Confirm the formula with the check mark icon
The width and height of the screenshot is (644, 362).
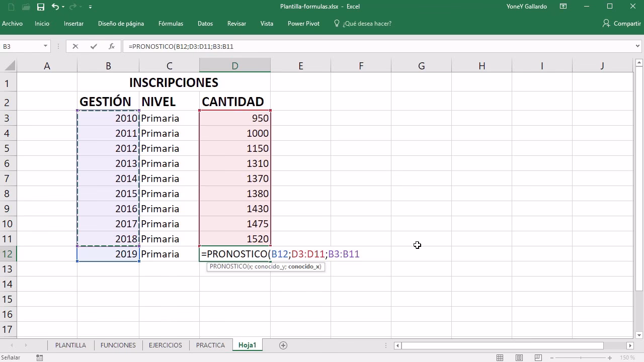pos(94,46)
